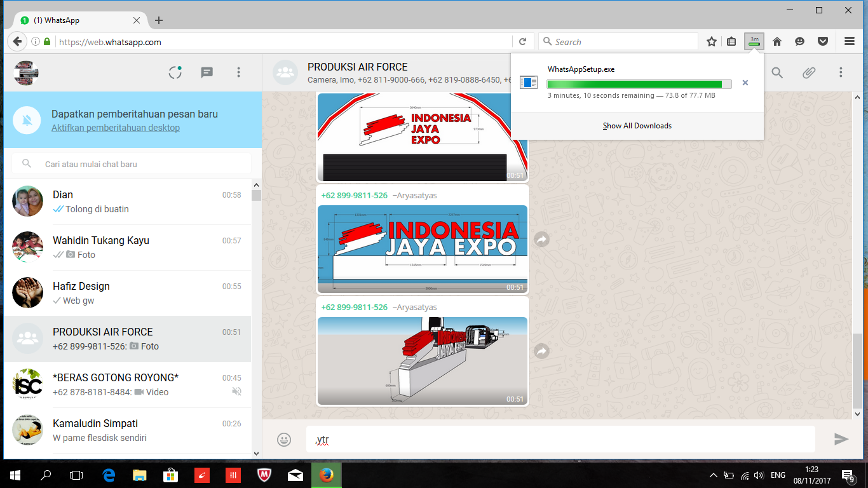
Task: Open Windows taskbar search
Action: coord(46,475)
